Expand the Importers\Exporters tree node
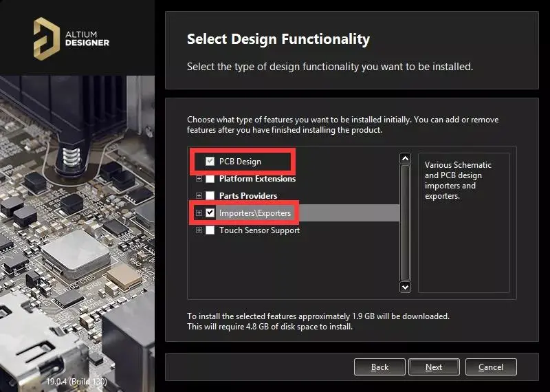This screenshot has height=392, width=550. [x=199, y=213]
